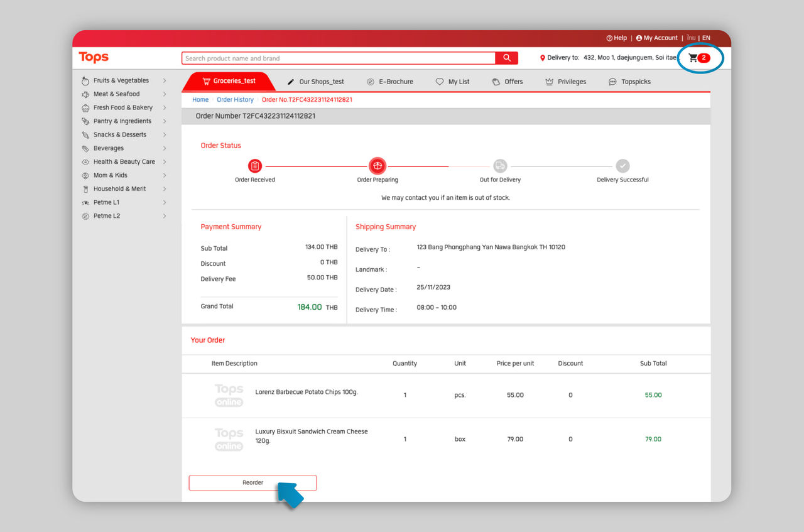Screen dimensions: 804x532
Task: Open the E-Brochure tab
Action: pyautogui.click(x=390, y=82)
